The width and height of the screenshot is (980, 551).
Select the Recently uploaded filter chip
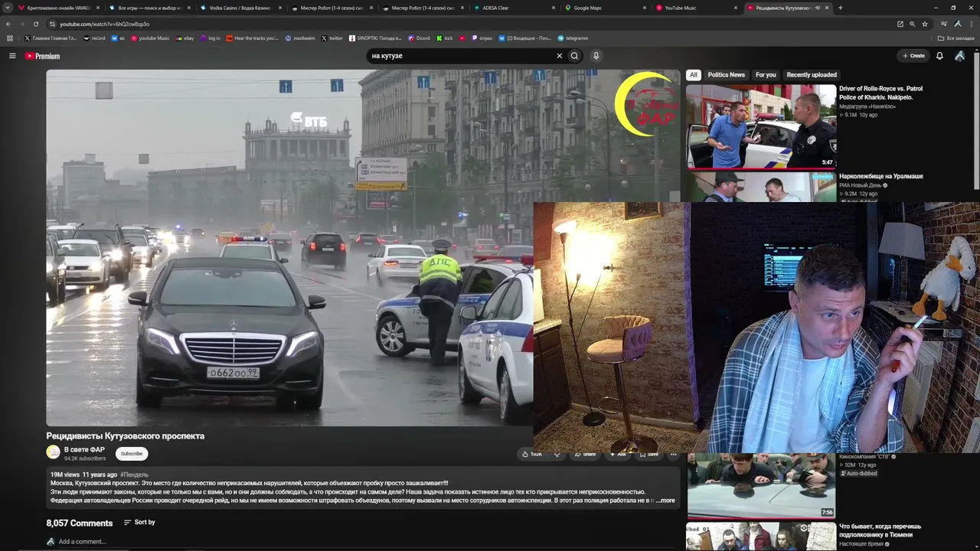click(x=812, y=75)
